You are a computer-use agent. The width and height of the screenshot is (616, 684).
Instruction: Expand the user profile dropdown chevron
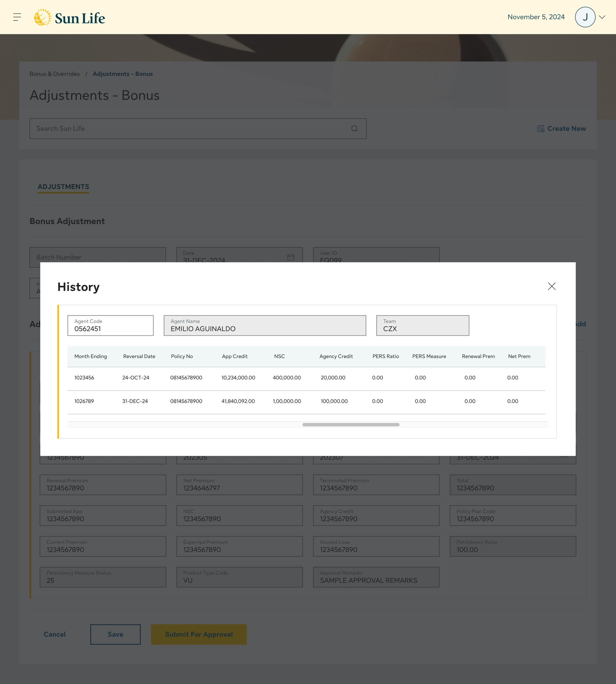[602, 17]
